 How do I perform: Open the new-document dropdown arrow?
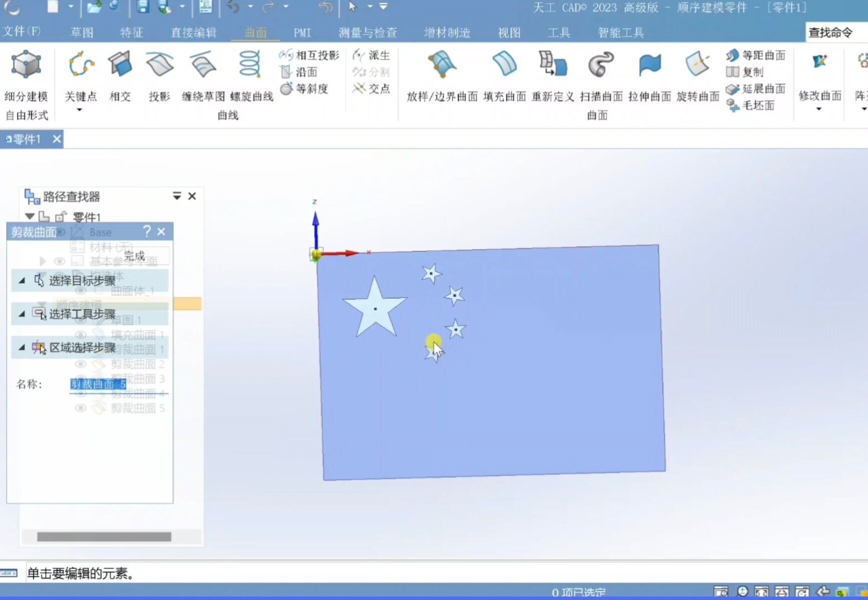(x=71, y=7)
